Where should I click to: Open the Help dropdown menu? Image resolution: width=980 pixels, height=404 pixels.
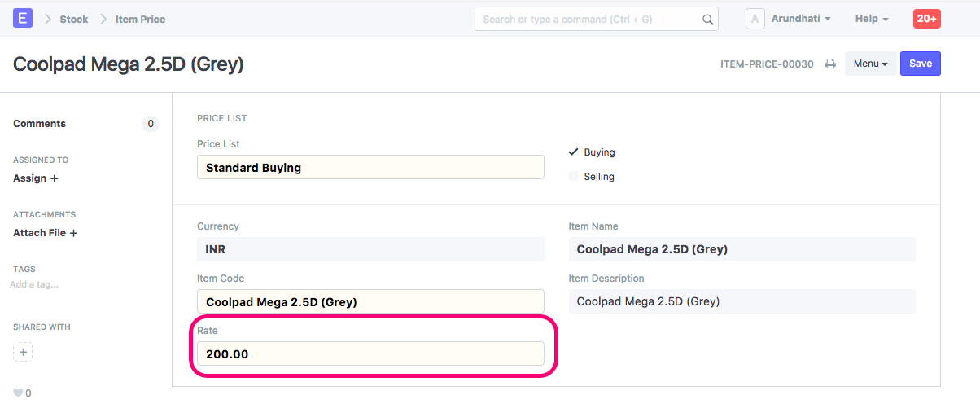point(871,19)
